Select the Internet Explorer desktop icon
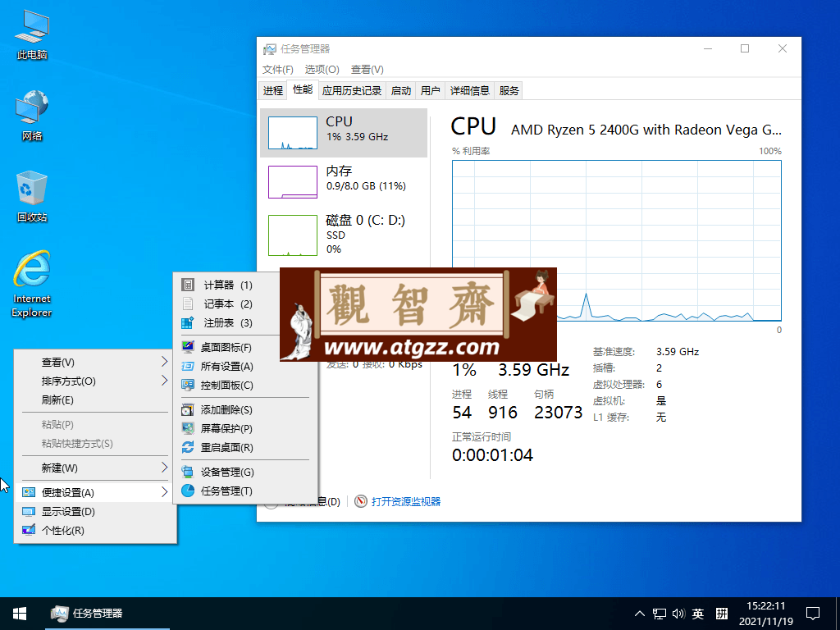Screen dimensions: 840x630 pyautogui.click(x=32, y=284)
